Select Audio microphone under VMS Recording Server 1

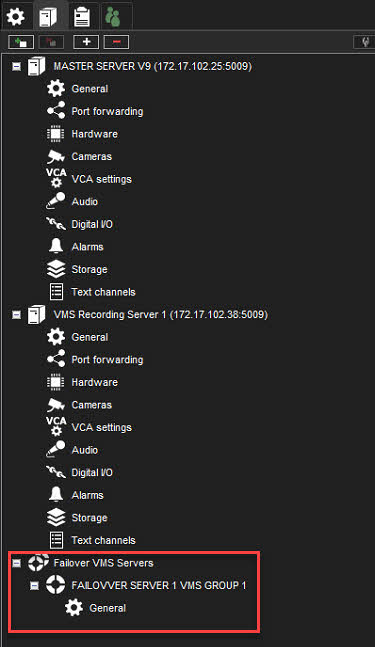point(56,450)
